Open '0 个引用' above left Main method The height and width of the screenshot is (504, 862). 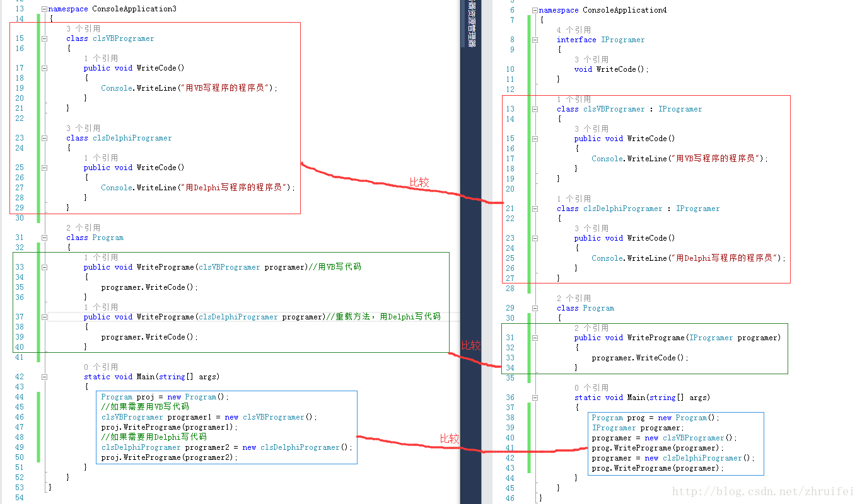[x=101, y=367]
